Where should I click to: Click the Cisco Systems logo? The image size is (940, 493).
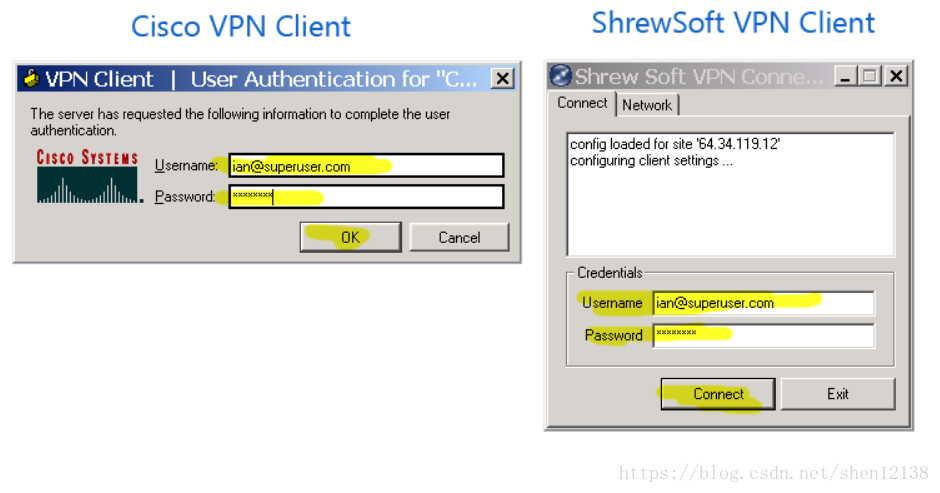87,176
